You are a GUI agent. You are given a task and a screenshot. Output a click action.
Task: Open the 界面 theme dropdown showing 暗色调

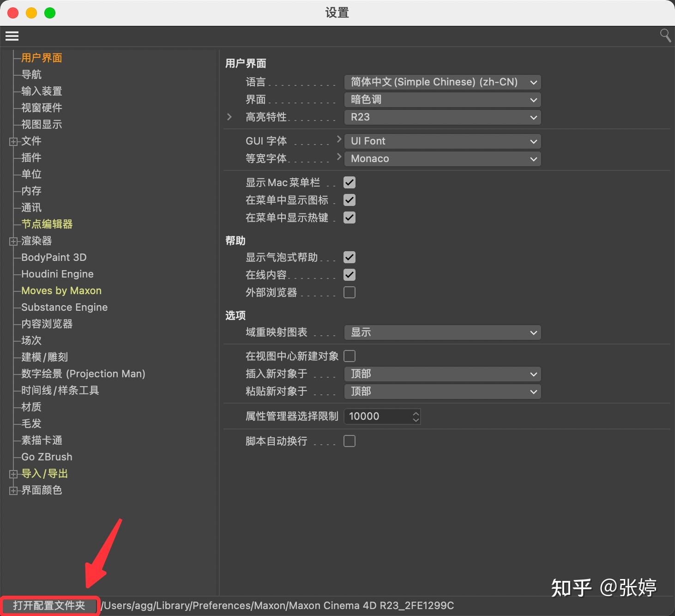click(442, 100)
